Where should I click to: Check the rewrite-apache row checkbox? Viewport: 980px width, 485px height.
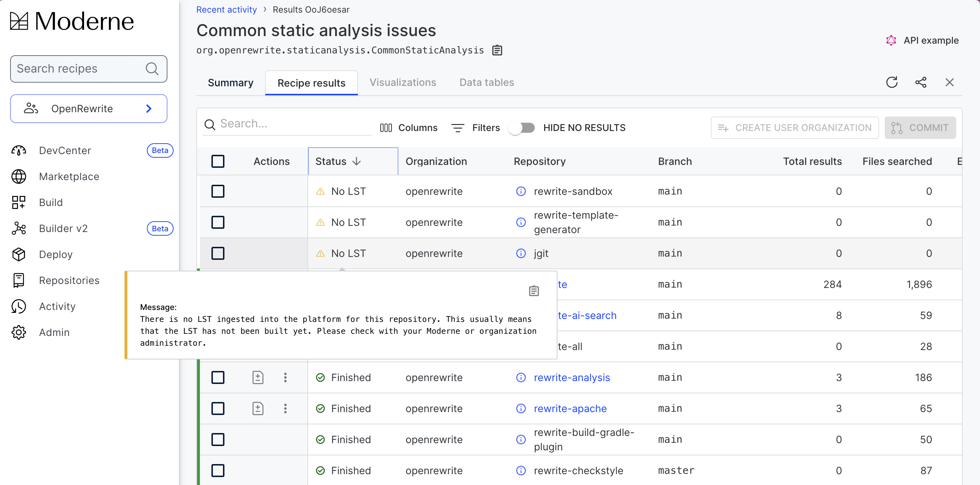[x=218, y=408]
